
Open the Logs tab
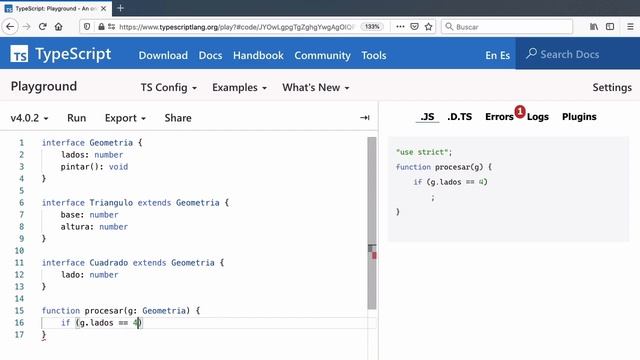click(538, 117)
